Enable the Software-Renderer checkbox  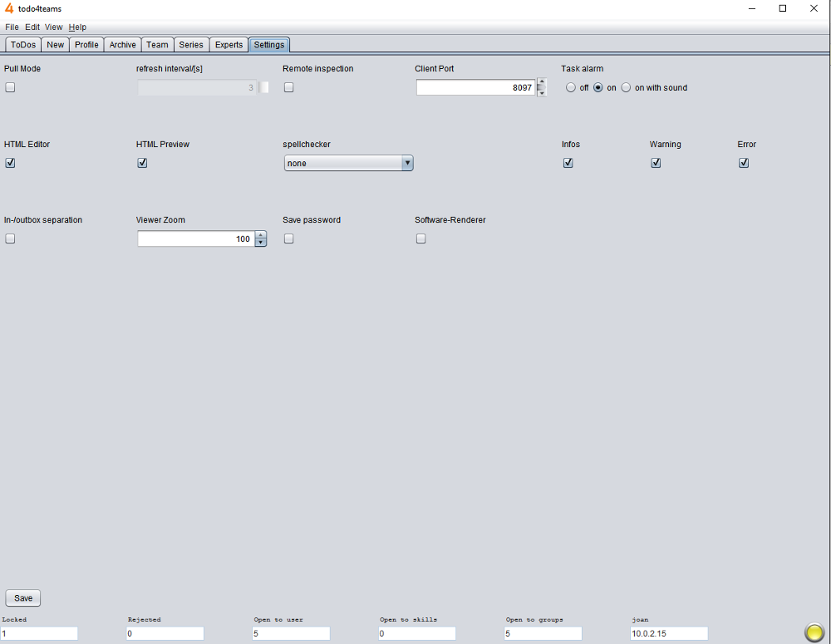(x=420, y=238)
